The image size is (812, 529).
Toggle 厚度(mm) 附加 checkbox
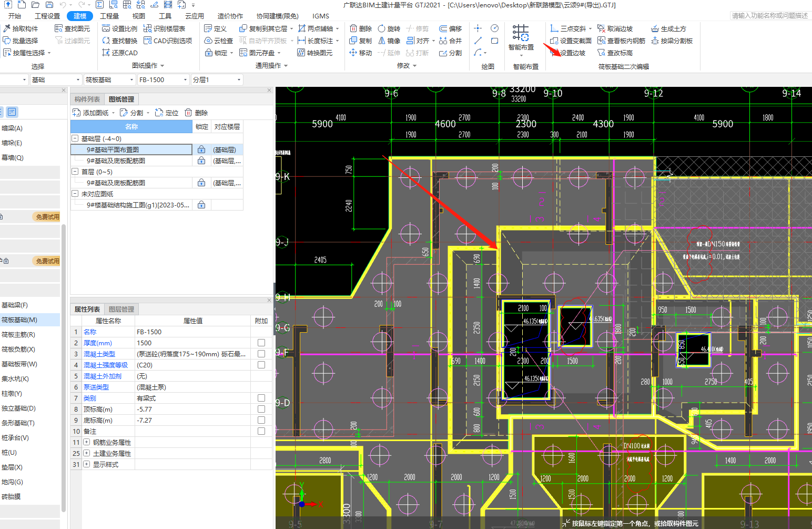[261, 343]
